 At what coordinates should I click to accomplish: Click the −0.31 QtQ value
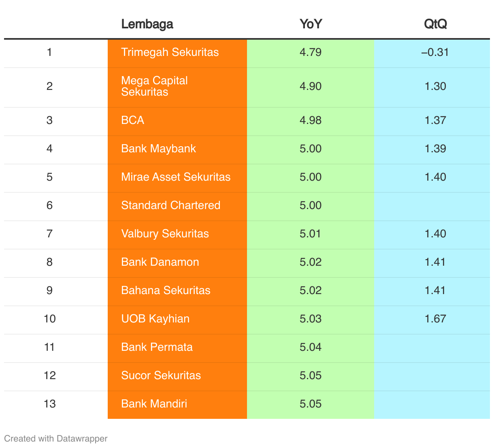435,52
